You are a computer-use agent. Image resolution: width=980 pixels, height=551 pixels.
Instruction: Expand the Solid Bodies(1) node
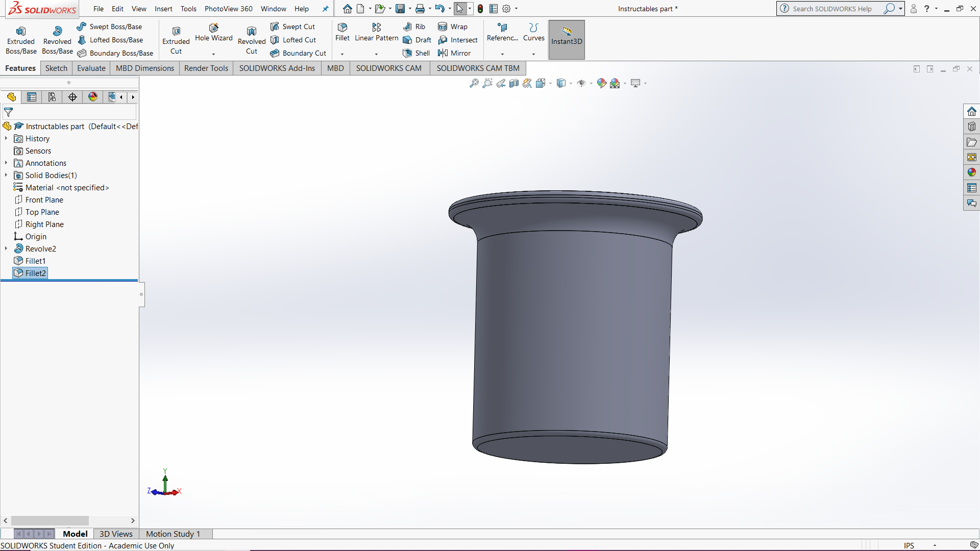point(6,175)
